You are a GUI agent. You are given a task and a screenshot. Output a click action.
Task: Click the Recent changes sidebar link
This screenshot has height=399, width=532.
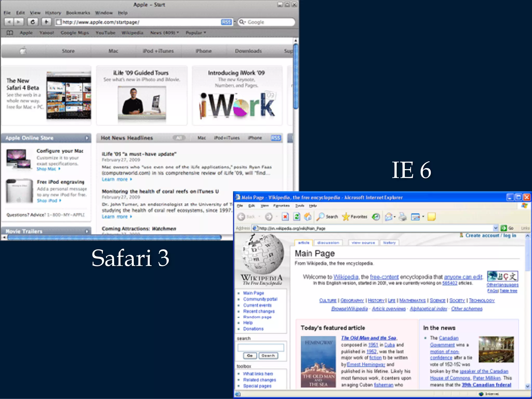click(259, 311)
